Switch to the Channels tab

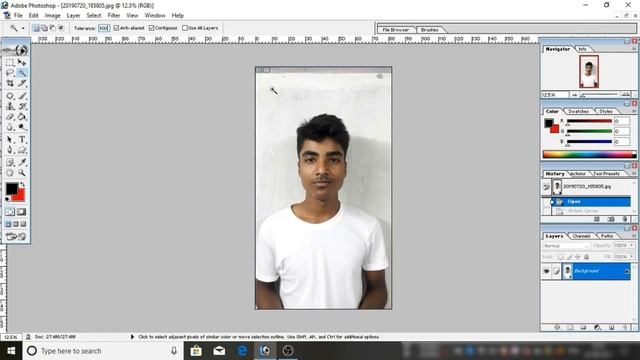582,236
